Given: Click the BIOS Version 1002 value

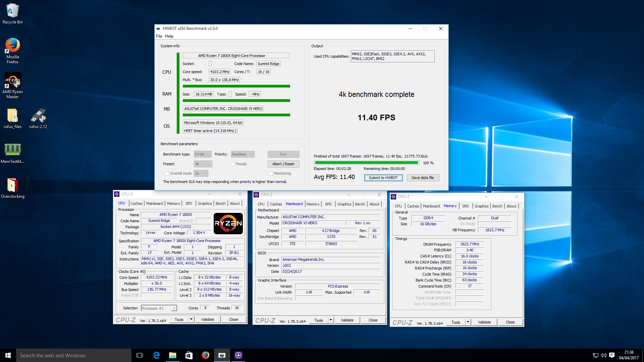Looking at the screenshot, I should pos(331,265).
